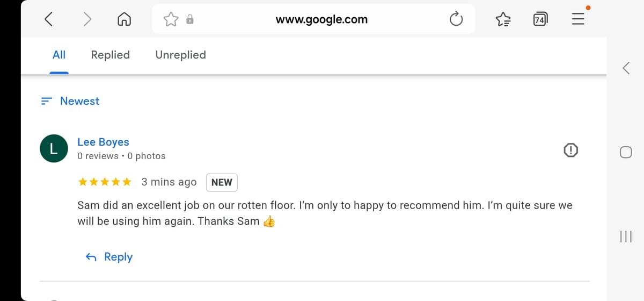644x301 pixels.
Task: Go forward to the next page
Action: pyautogui.click(x=87, y=20)
